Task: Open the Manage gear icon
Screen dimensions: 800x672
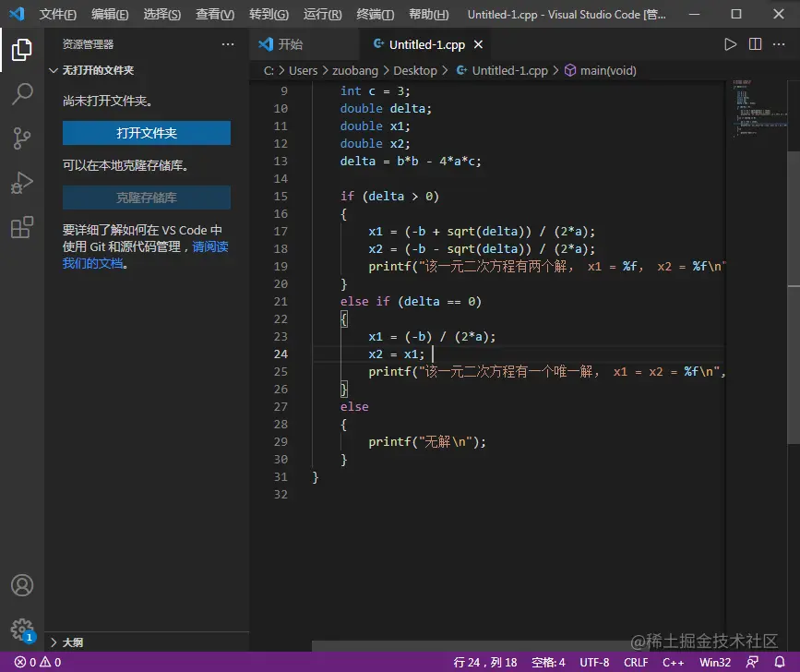Action: coord(22,630)
